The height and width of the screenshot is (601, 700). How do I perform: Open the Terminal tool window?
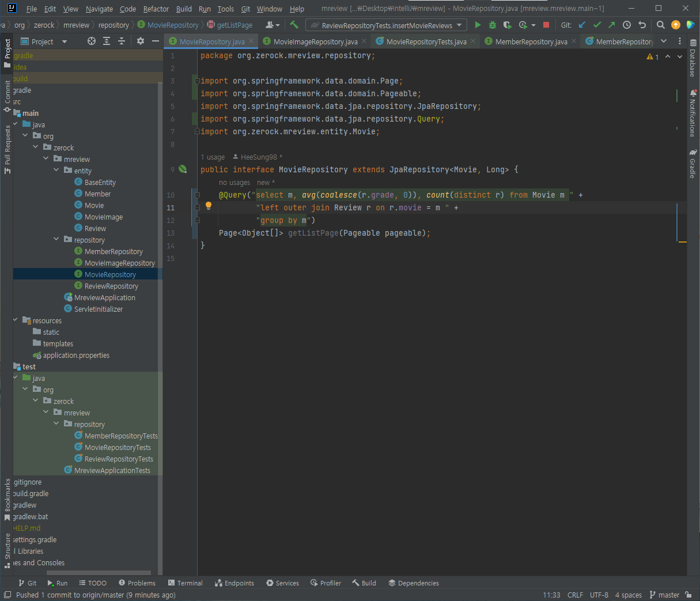pyautogui.click(x=186, y=583)
